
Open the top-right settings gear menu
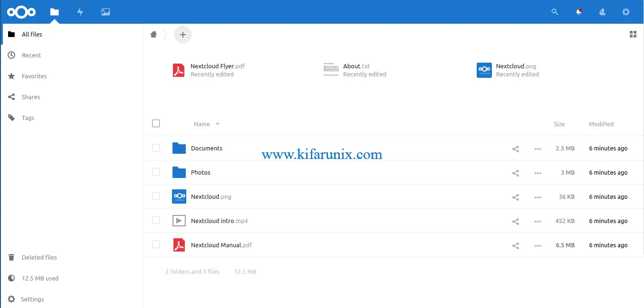click(x=626, y=12)
